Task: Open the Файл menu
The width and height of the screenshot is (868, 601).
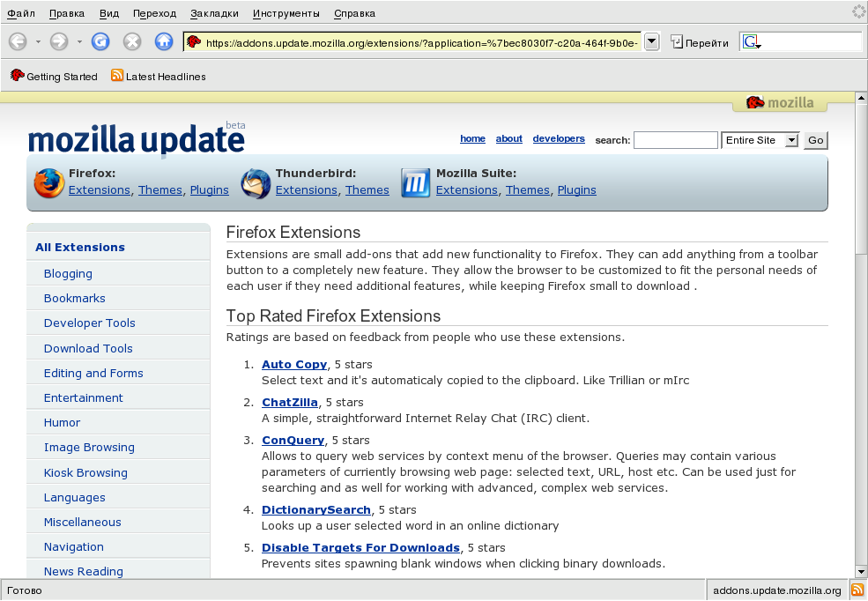Action: pyautogui.click(x=21, y=13)
